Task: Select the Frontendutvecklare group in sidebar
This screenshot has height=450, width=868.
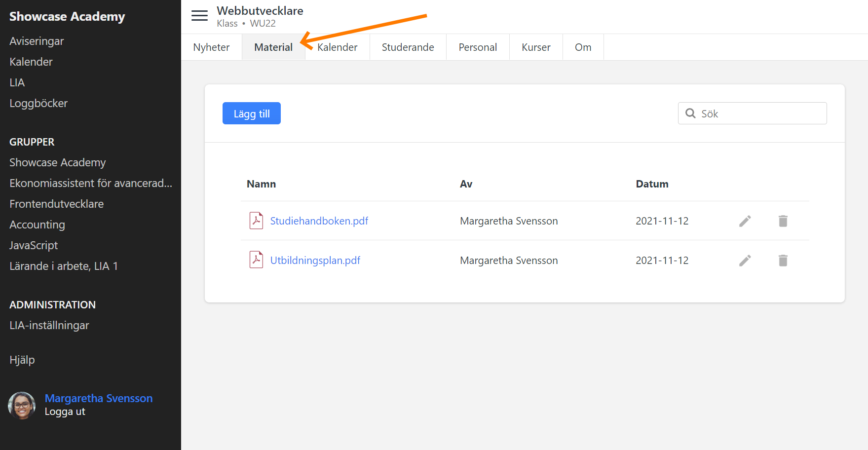Action: click(x=56, y=204)
